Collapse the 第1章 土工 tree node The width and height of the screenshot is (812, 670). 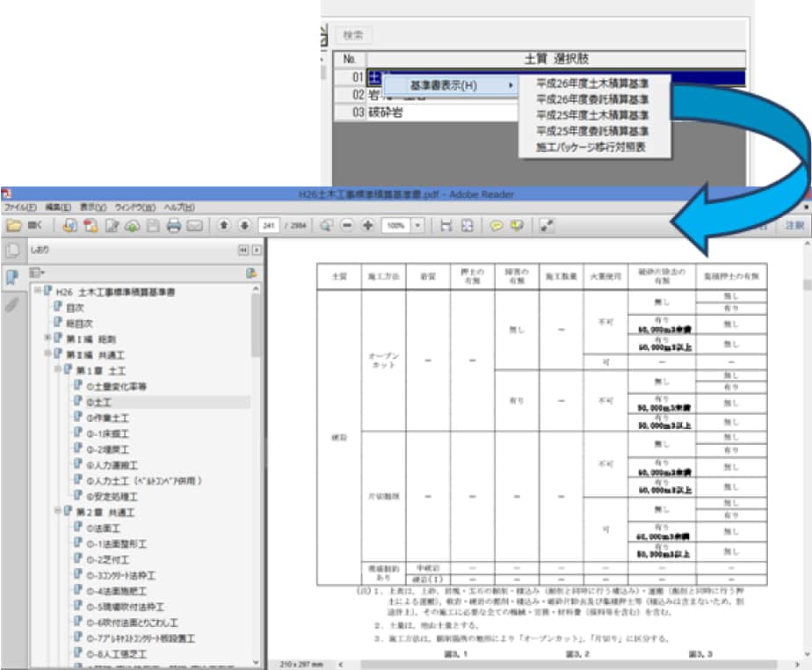click(58, 369)
